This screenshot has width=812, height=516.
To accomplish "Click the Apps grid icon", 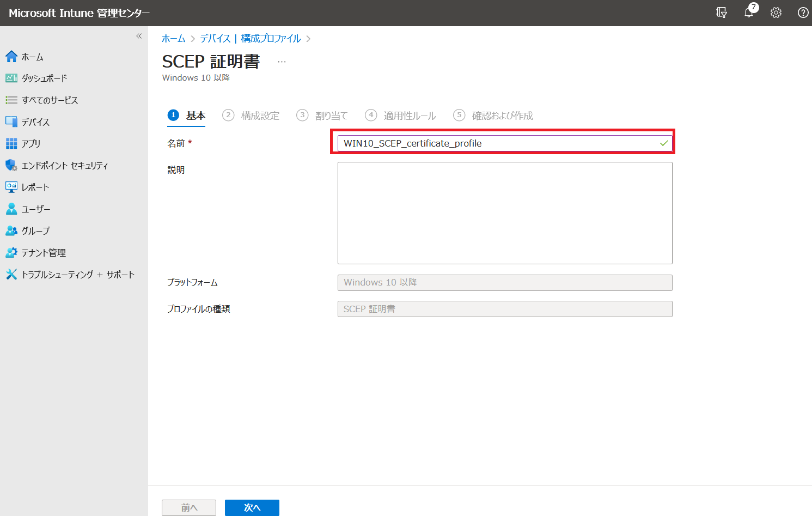I will [x=11, y=143].
